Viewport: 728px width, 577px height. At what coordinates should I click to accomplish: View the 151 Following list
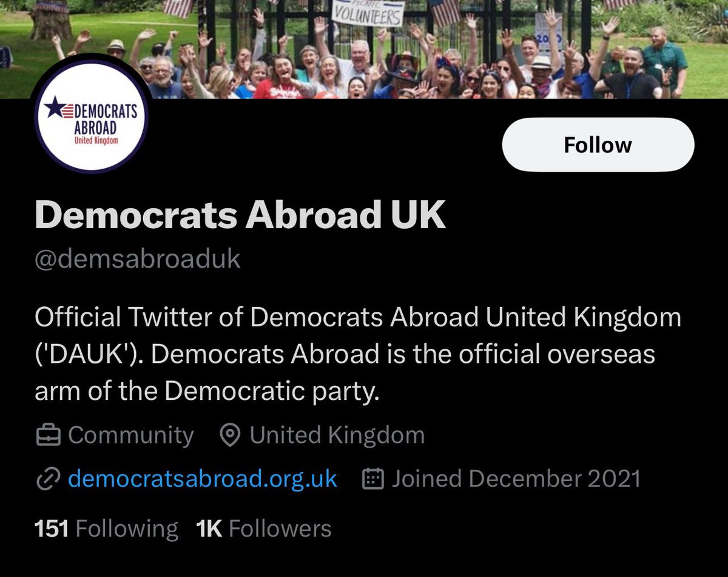(x=106, y=528)
